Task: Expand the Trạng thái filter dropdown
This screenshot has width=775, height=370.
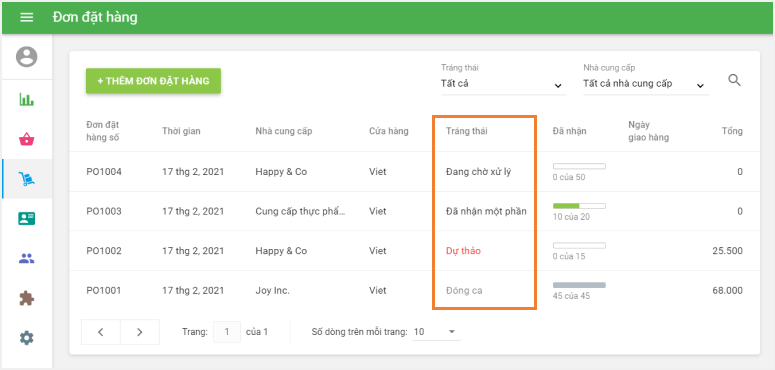Action: tap(503, 84)
